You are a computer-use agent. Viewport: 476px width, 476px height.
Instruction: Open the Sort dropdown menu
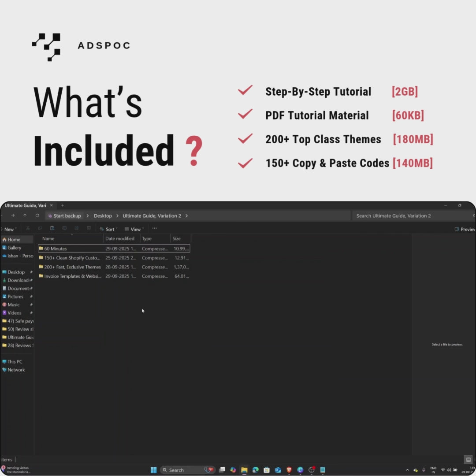point(108,229)
